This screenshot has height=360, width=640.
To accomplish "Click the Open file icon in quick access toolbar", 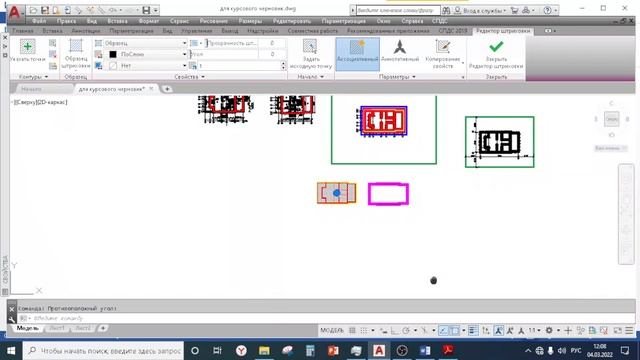I will (x=34, y=10).
